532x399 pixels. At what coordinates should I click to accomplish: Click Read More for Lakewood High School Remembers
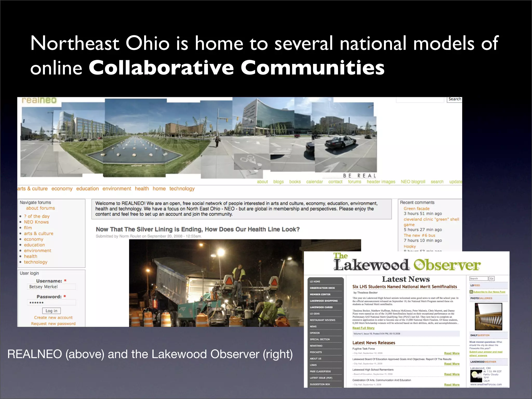click(452, 374)
